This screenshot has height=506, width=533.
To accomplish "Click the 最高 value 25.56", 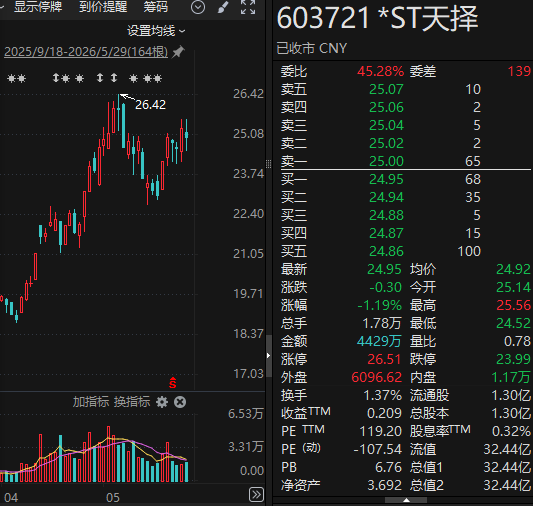I will (x=513, y=305).
